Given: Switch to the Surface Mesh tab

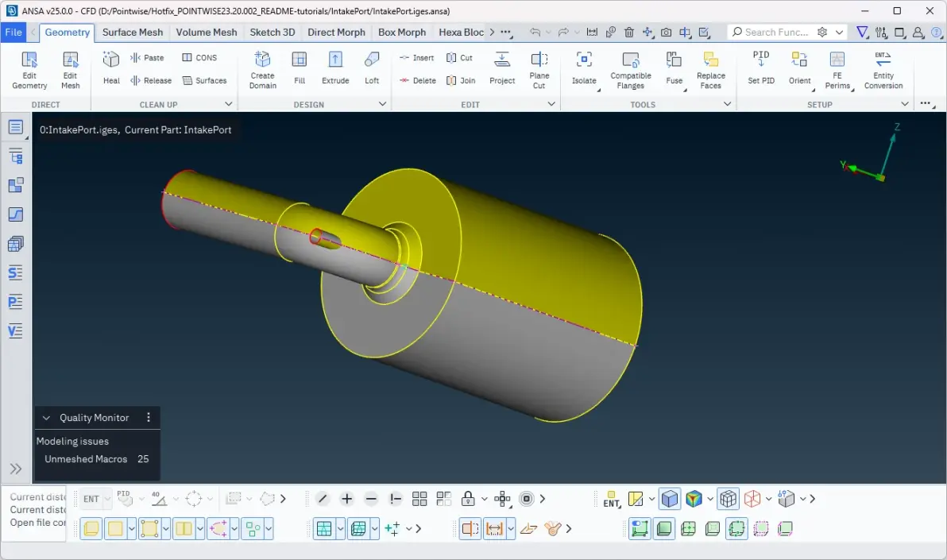Looking at the screenshot, I should coord(132,32).
